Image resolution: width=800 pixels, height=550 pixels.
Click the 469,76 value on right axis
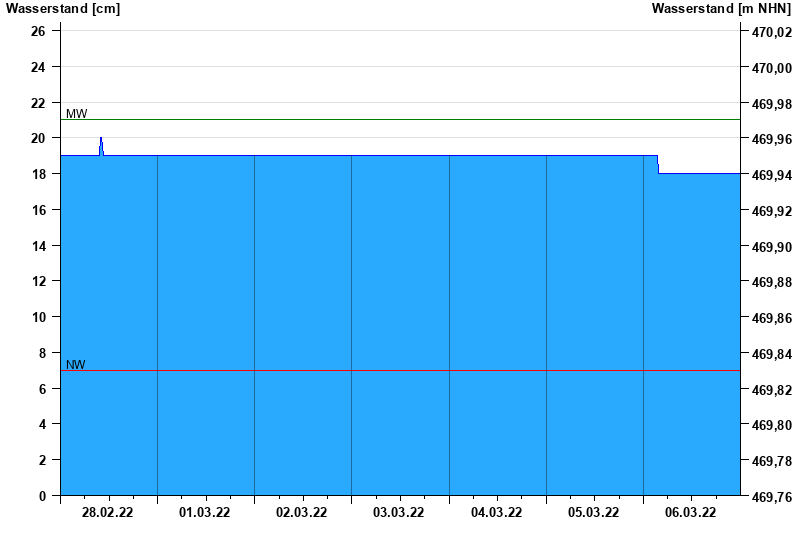coord(772,497)
